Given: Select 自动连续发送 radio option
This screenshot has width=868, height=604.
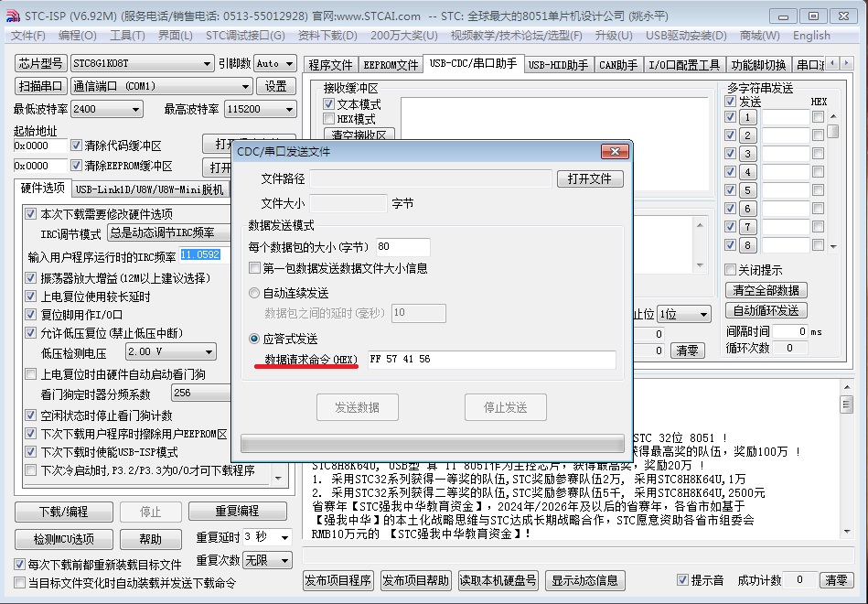Looking at the screenshot, I should [254, 293].
